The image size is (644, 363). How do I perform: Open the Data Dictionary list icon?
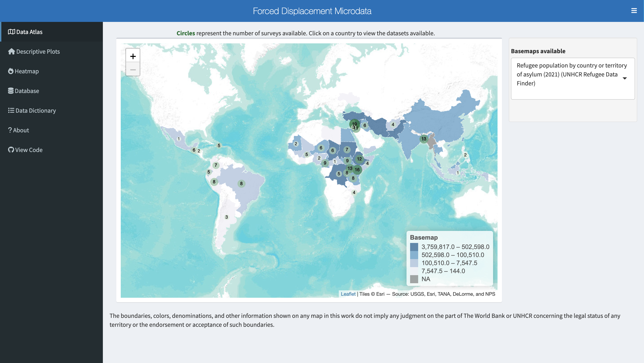click(11, 110)
